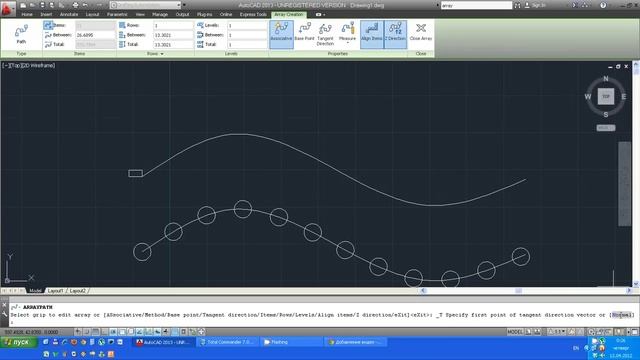Close the command line window
This screenshot has width=640, height=360.
point(4,304)
